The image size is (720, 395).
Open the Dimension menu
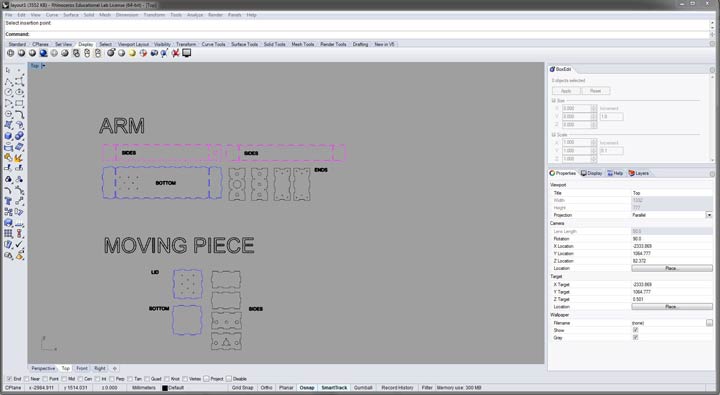click(127, 15)
